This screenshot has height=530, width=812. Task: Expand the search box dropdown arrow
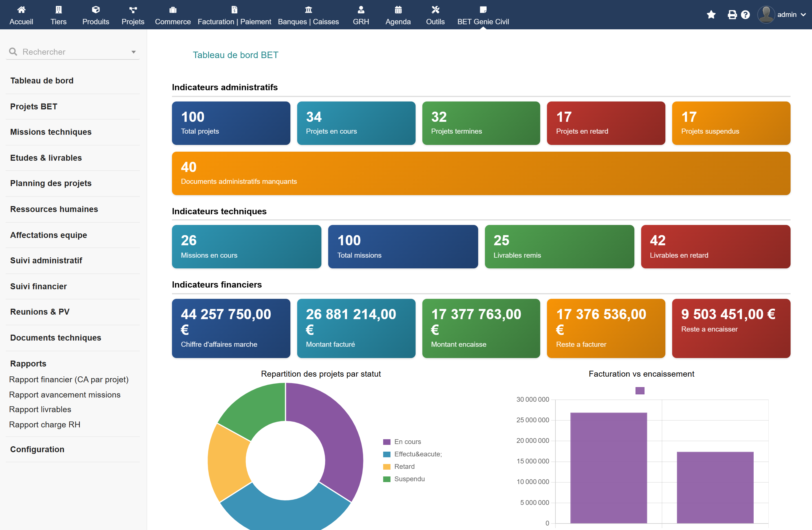[133, 52]
